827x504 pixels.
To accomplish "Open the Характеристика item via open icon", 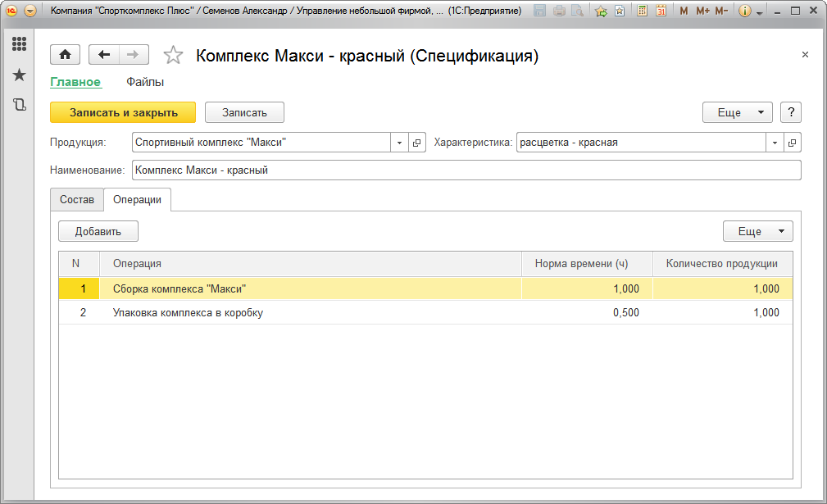I will click(793, 143).
